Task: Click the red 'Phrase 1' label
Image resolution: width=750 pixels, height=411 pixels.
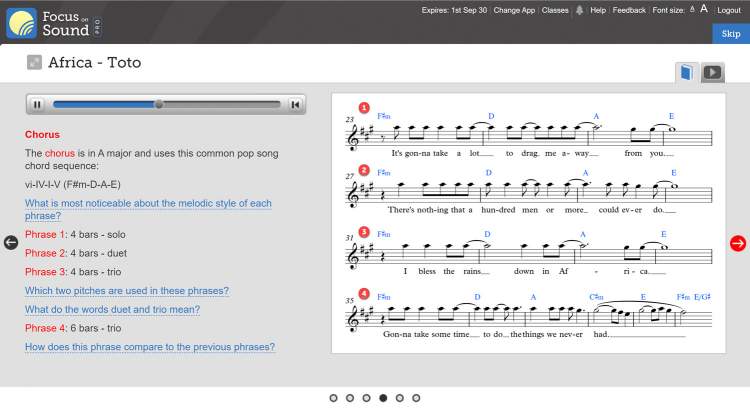Action: pos(44,234)
